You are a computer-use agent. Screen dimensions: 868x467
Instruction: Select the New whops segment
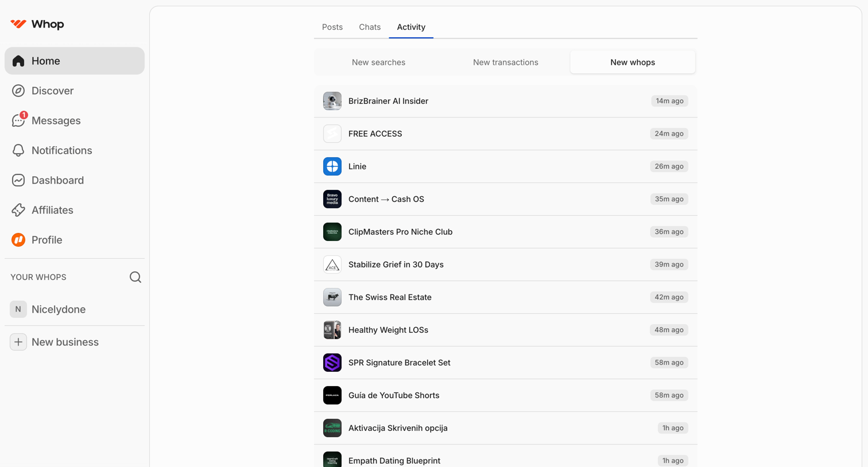point(633,62)
